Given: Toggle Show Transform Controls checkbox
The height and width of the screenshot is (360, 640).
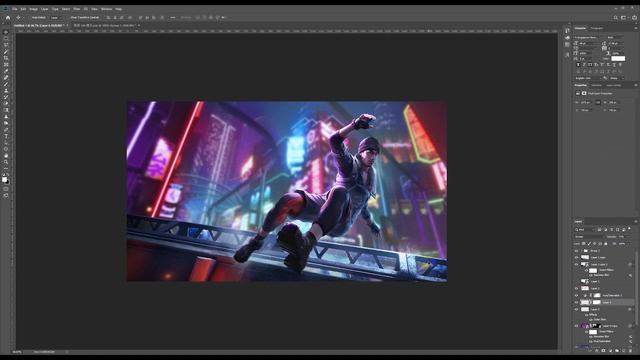Looking at the screenshot, I should pyautogui.click(x=69, y=18).
